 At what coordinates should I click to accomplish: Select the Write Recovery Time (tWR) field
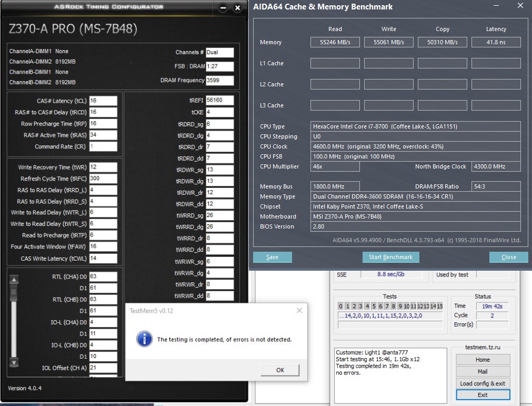point(103,167)
